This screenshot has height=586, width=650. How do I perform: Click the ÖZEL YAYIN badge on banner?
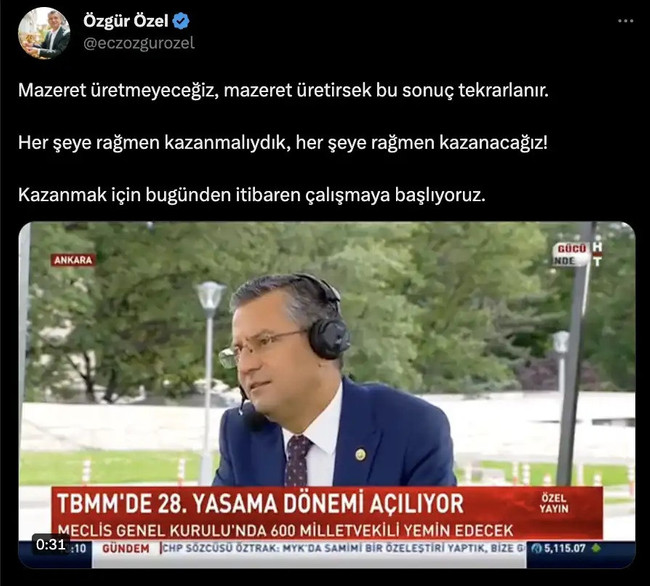point(553,503)
